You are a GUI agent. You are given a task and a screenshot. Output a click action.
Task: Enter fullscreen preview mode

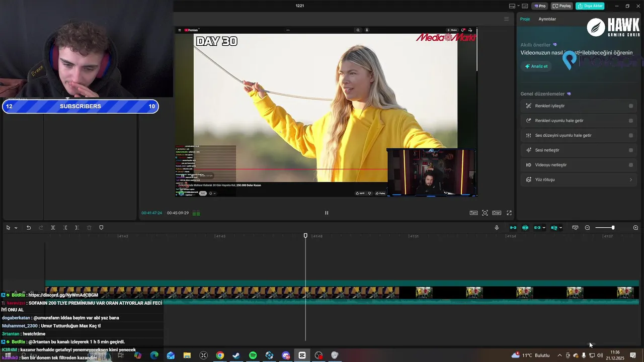[x=509, y=213]
